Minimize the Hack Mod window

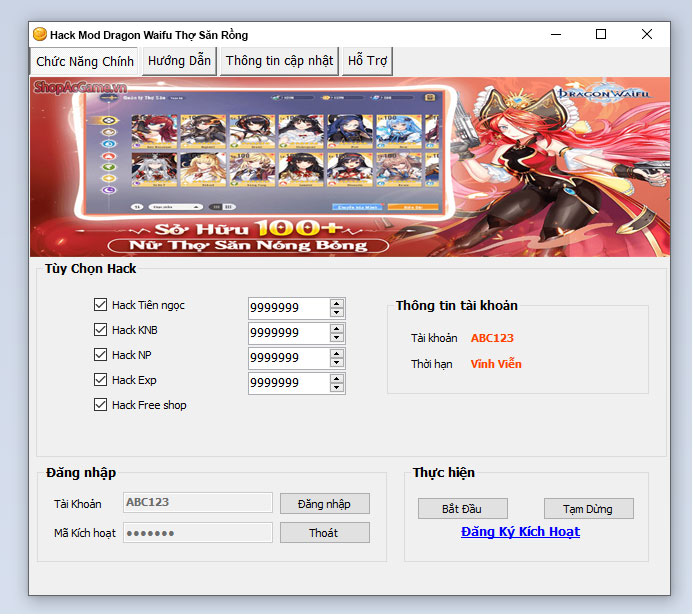556,34
